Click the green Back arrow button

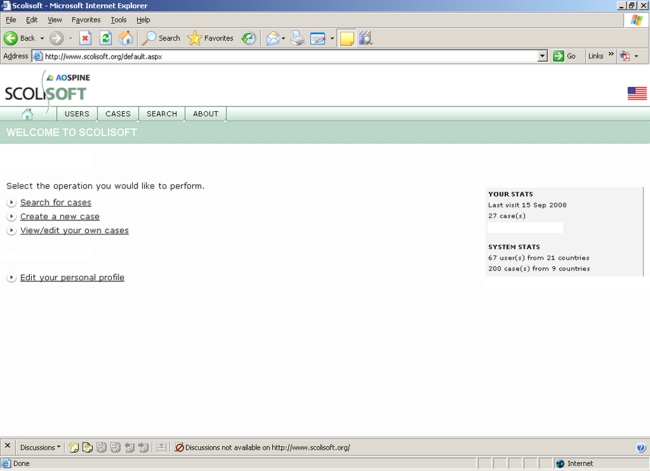click(11, 38)
